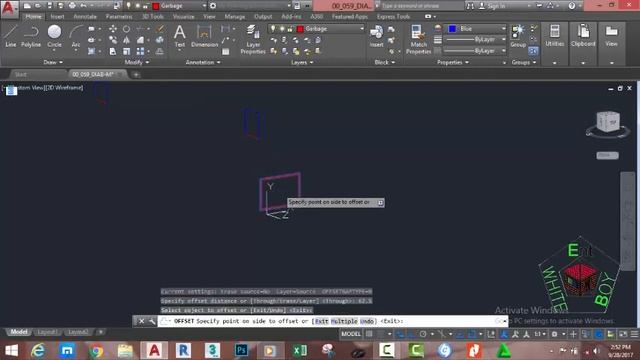Click Match Properties tool
Viewport: 640px width, 360px height.
click(x=418, y=39)
